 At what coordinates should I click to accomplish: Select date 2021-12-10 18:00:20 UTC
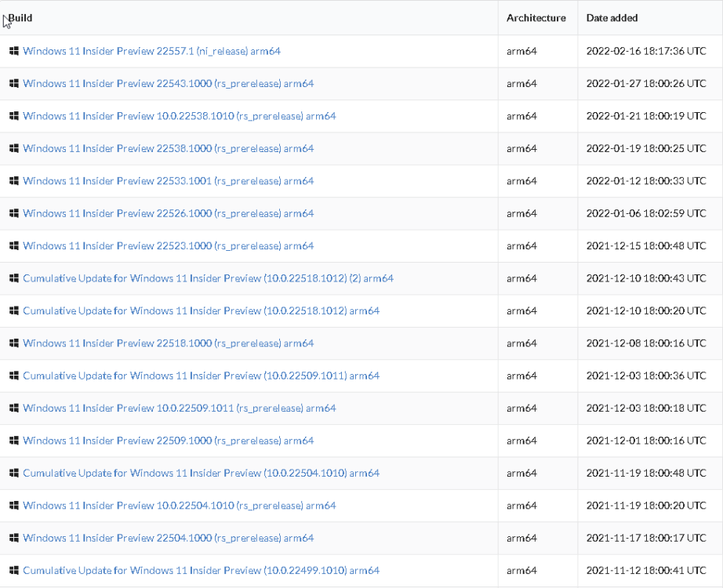pos(646,310)
